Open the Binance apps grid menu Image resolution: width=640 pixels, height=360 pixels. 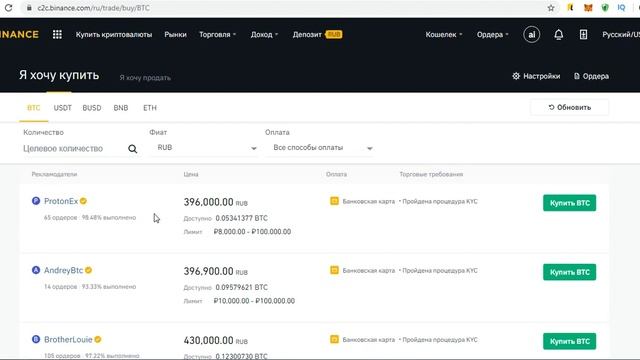tap(57, 35)
